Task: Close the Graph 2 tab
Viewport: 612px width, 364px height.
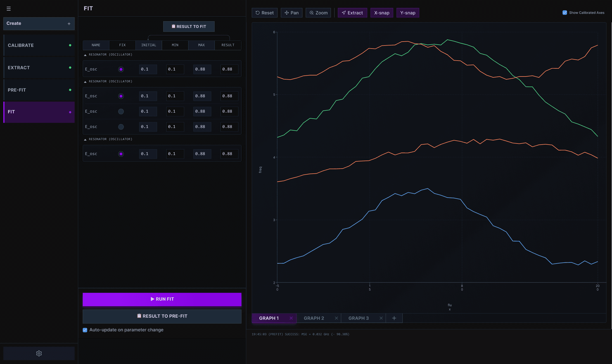Action: pyautogui.click(x=336, y=318)
